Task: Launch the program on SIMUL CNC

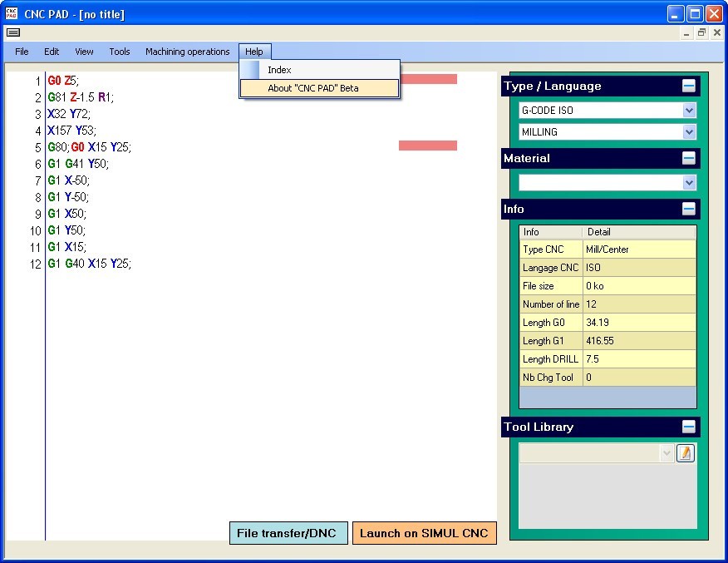Action: [x=424, y=533]
